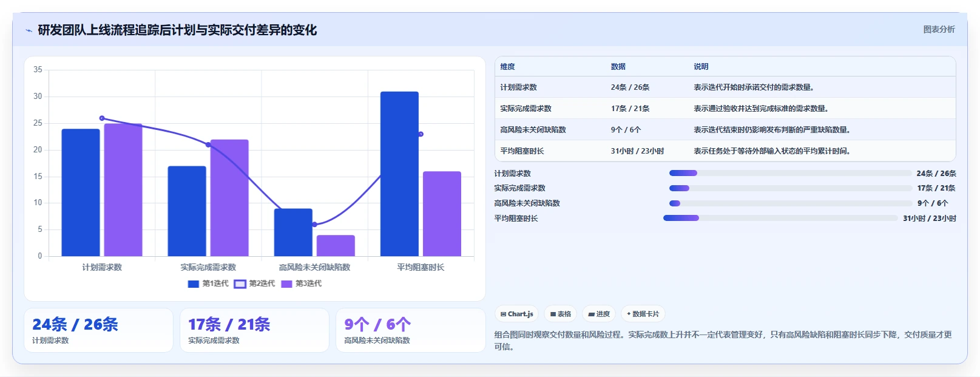Select the Chart.js tag
The width and height of the screenshot is (980, 377).
coord(516,314)
